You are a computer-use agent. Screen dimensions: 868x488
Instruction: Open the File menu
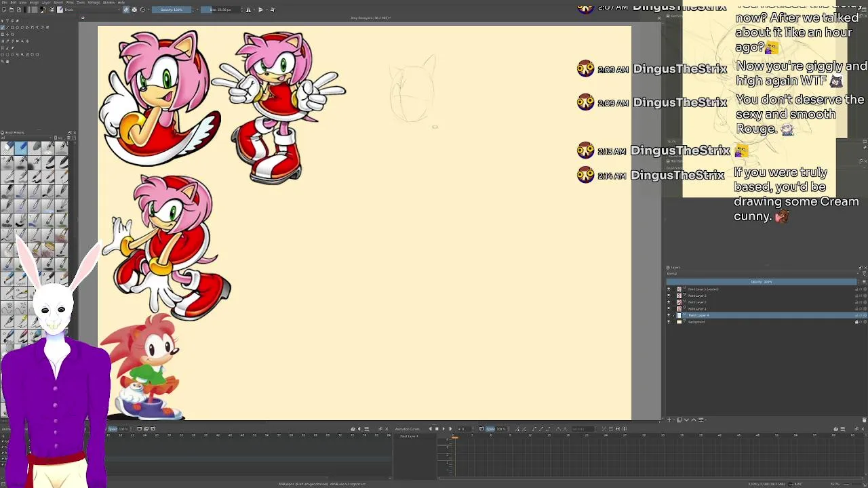5,3
